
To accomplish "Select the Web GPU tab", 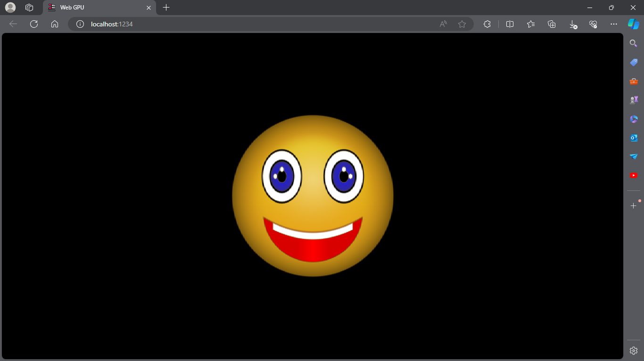I will (x=94, y=8).
